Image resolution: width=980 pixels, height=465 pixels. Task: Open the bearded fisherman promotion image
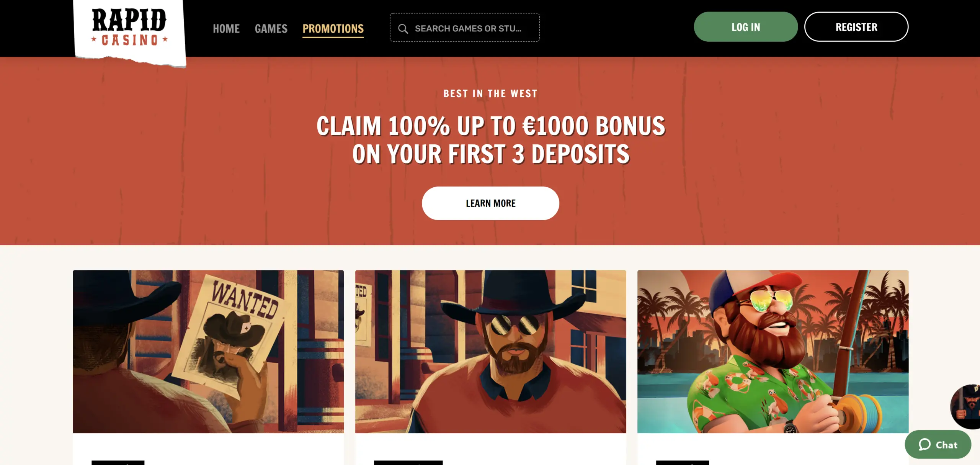pyautogui.click(x=773, y=352)
